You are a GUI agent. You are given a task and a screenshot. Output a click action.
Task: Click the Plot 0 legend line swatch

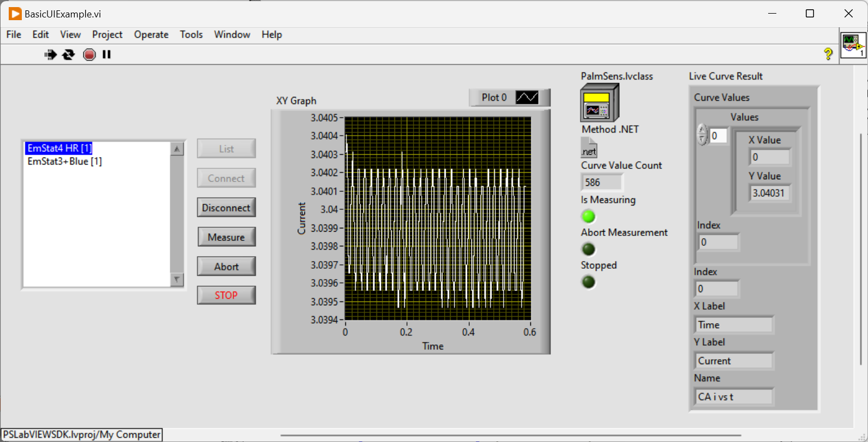[x=527, y=98]
